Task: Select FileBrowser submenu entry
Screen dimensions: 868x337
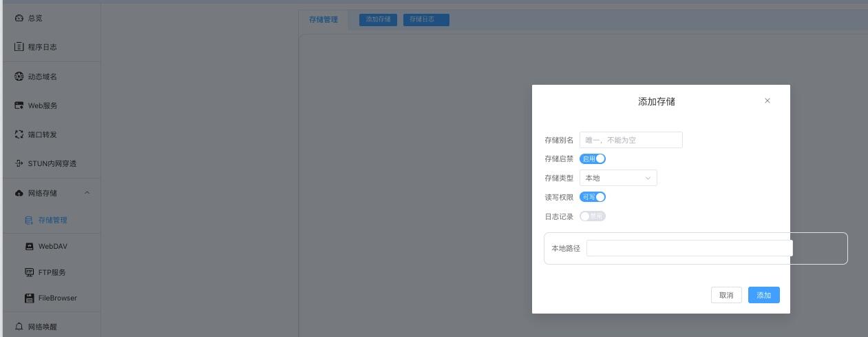Action: click(x=50, y=298)
